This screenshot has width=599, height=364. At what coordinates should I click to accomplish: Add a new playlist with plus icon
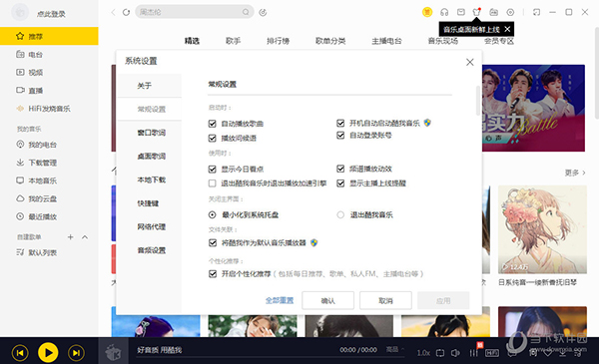coord(70,237)
